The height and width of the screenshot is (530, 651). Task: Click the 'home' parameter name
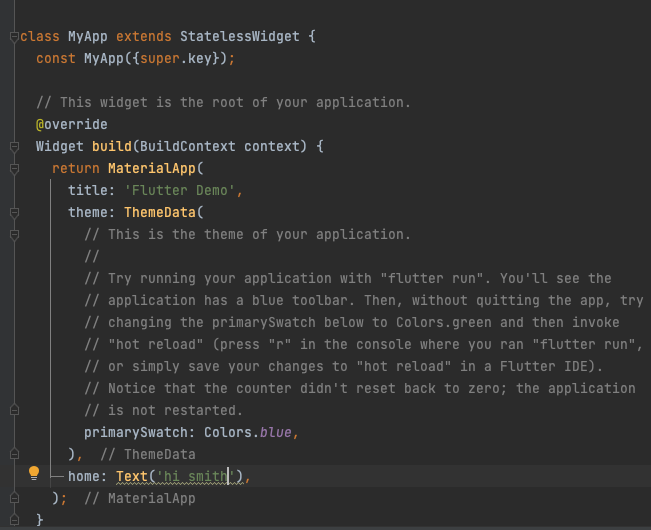83,476
